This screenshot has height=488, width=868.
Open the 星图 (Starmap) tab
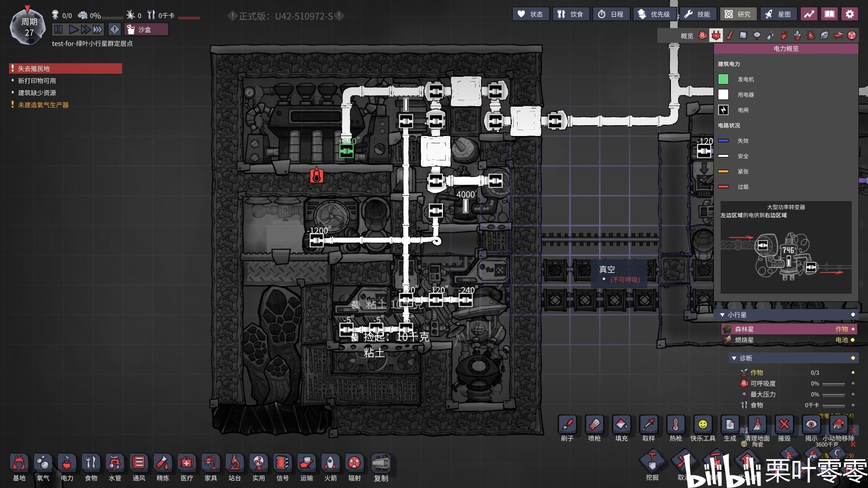click(778, 14)
